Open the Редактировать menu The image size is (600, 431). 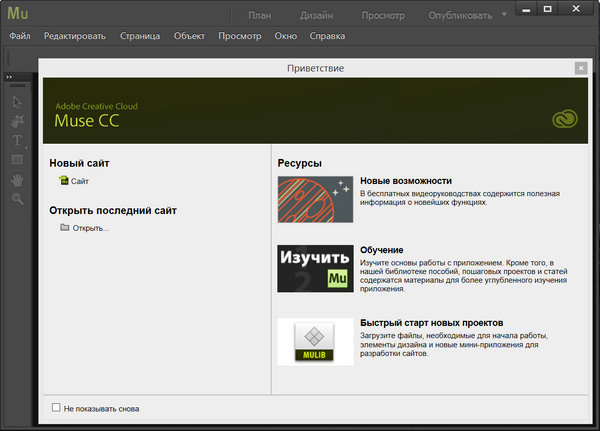(75, 36)
